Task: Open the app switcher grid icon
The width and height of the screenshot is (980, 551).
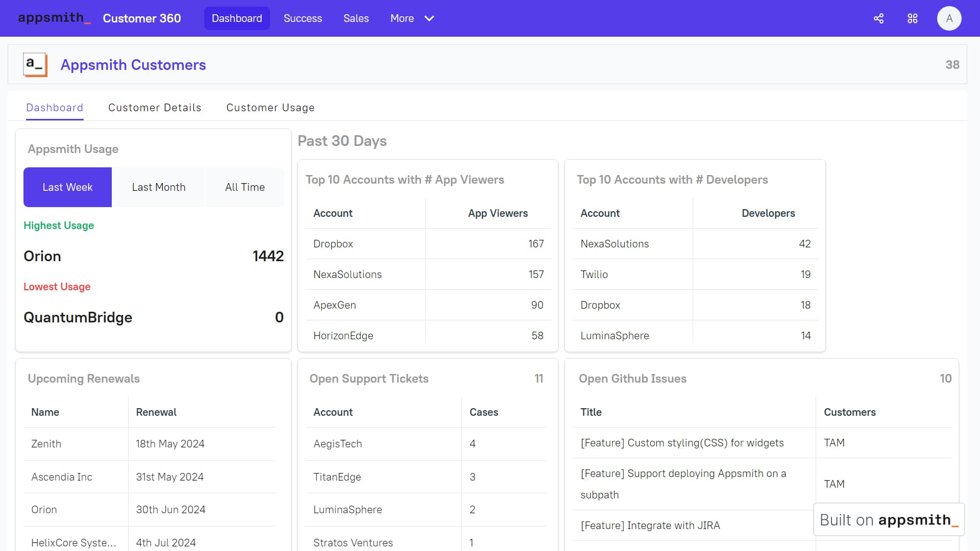Action: pyautogui.click(x=913, y=18)
